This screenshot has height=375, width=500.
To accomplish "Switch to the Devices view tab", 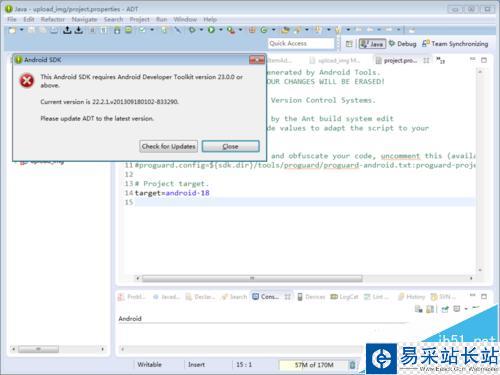I will coord(311,297).
